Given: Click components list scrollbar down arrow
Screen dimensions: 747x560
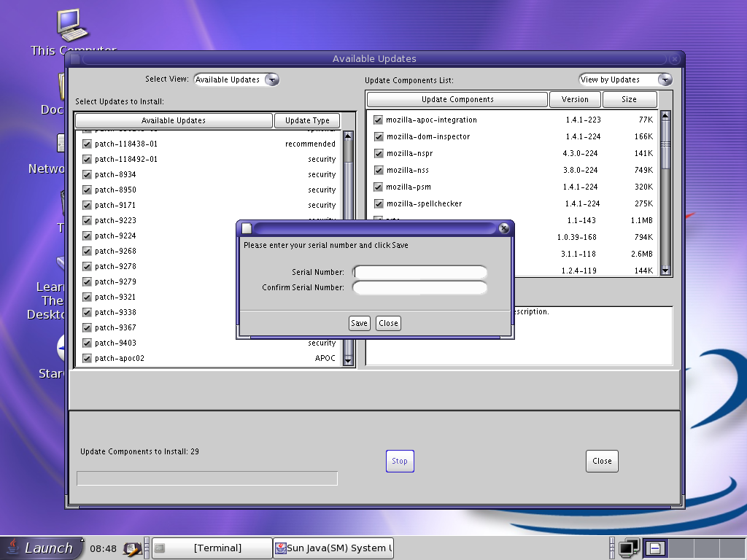Looking at the screenshot, I should click(x=665, y=271).
